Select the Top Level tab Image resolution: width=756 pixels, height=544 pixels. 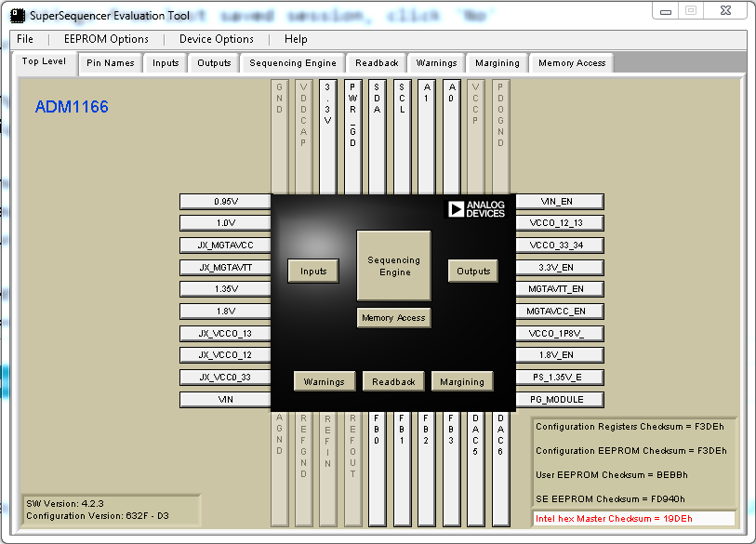(x=44, y=62)
